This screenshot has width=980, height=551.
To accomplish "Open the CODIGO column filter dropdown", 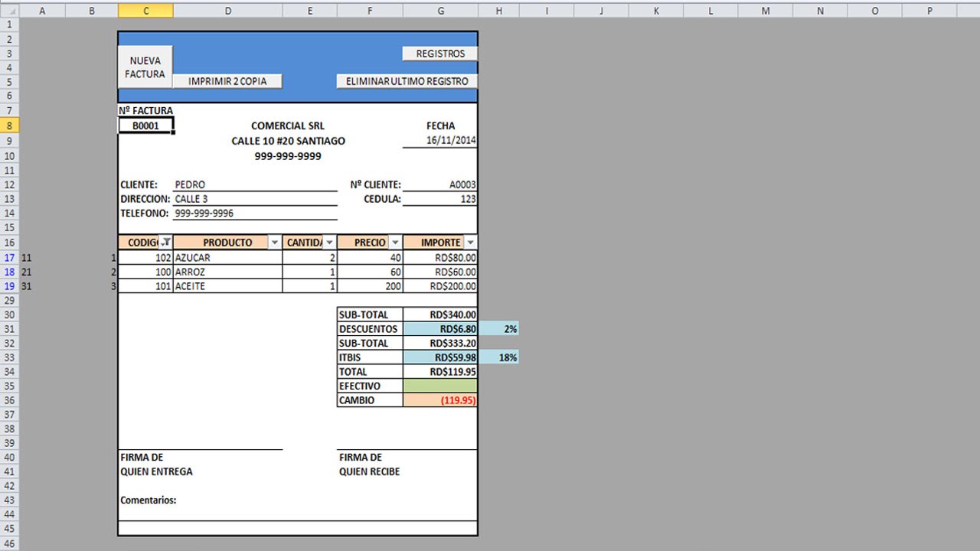I will pyautogui.click(x=165, y=243).
